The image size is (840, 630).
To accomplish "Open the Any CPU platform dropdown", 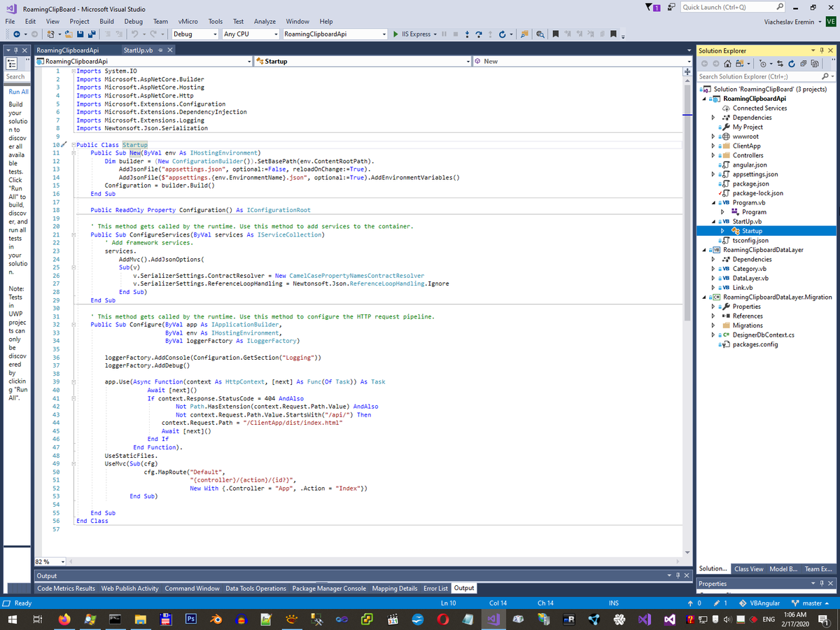I will pyautogui.click(x=276, y=34).
